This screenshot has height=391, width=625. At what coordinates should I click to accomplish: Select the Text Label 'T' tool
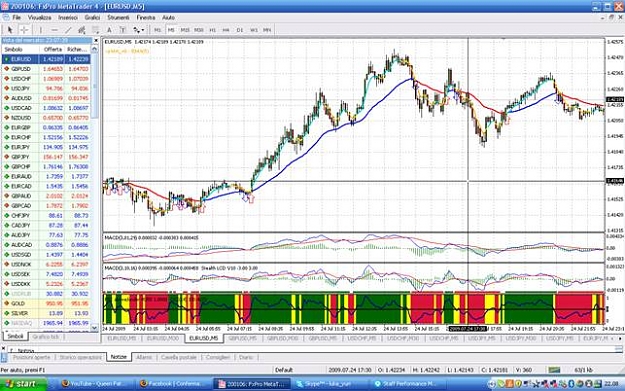tap(123, 30)
